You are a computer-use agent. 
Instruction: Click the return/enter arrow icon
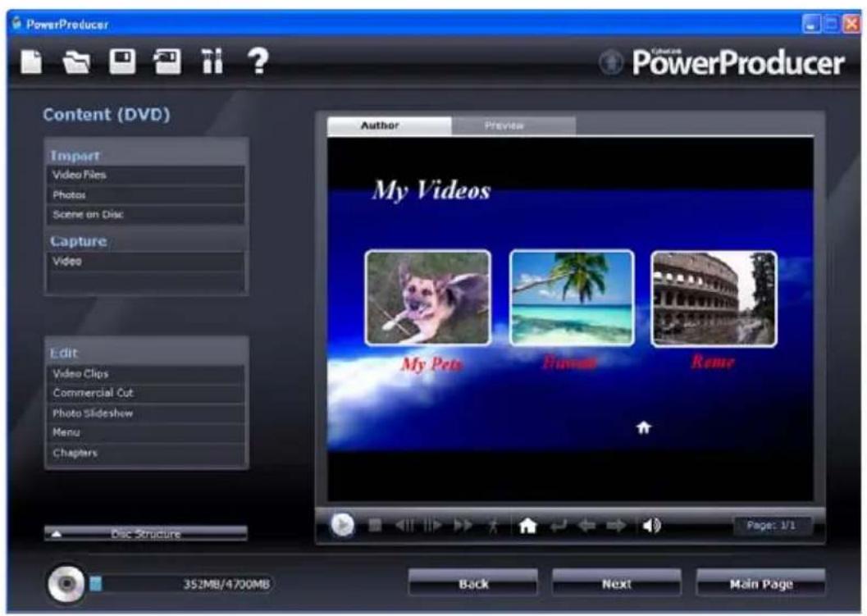click(559, 526)
